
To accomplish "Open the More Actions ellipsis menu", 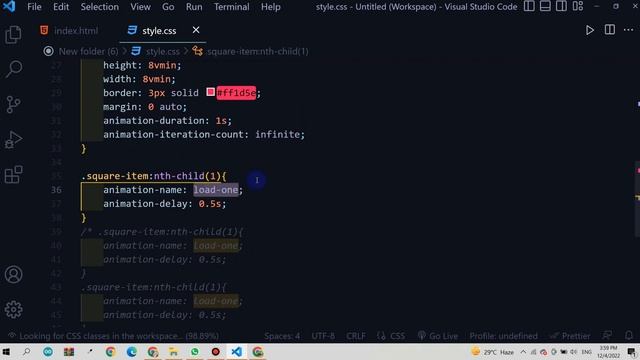I will click(628, 30).
